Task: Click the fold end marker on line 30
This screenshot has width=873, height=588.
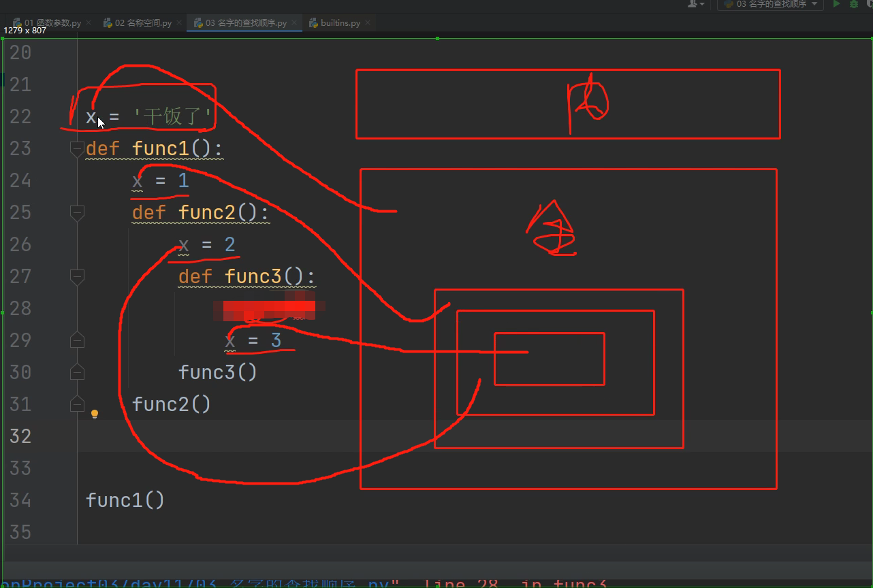Action: point(77,372)
